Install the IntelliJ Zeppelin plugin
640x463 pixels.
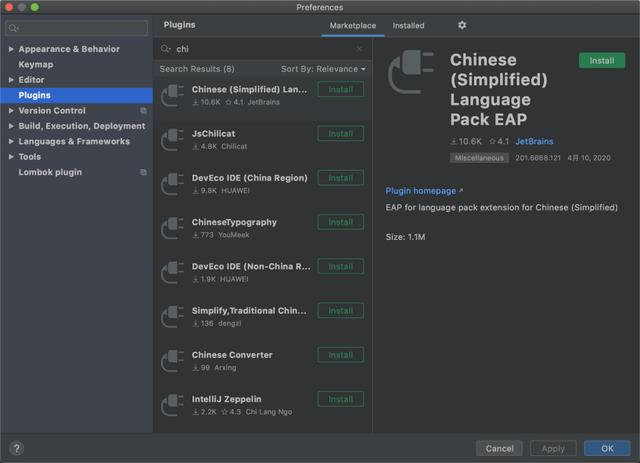[x=340, y=399]
